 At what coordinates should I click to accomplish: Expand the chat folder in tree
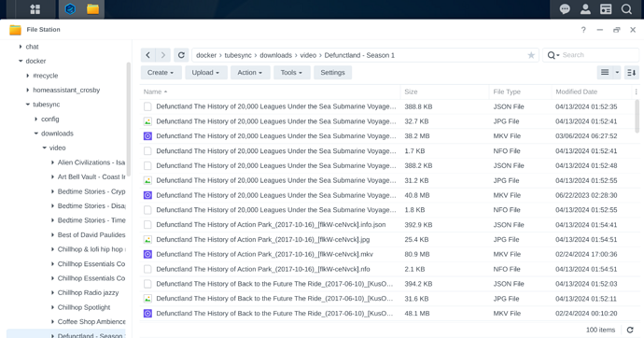pos(21,47)
